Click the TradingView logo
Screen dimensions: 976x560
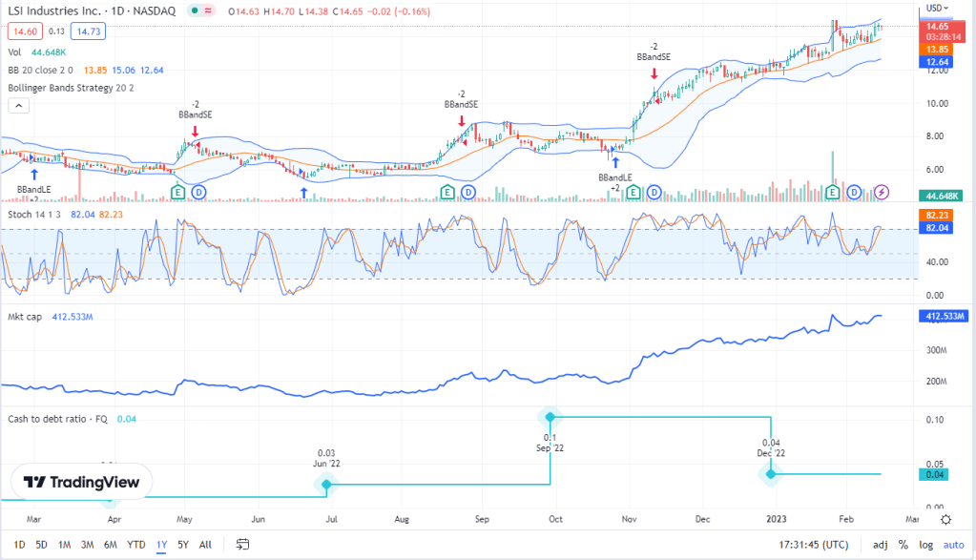[82, 483]
